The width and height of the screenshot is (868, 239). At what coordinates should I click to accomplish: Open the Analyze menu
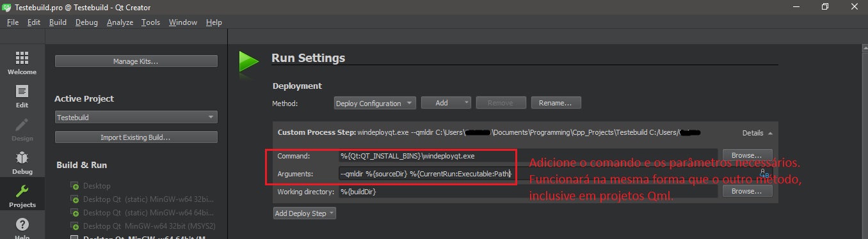pyautogui.click(x=120, y=22)
